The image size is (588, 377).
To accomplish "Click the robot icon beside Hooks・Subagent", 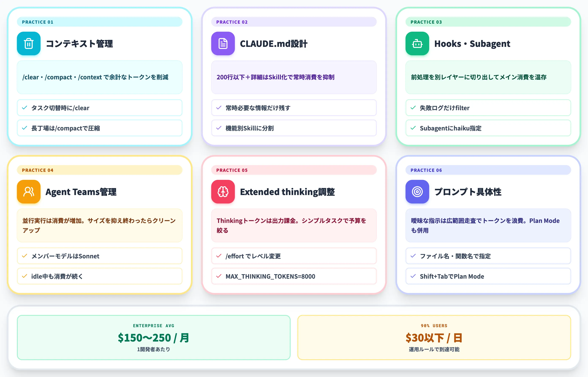I will [x=417, y=43].
